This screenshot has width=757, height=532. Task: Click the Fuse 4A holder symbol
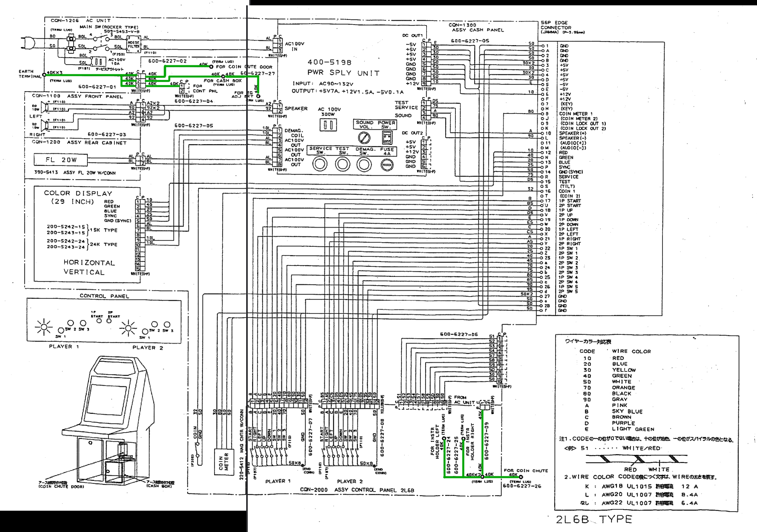(387, 164)
